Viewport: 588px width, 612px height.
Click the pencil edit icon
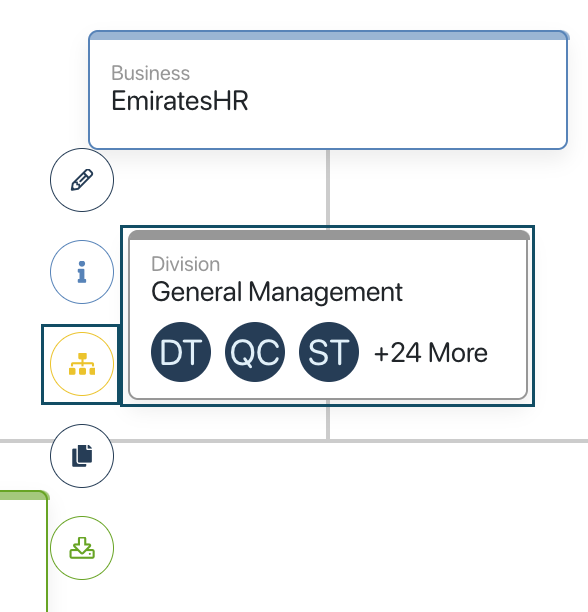82,180
